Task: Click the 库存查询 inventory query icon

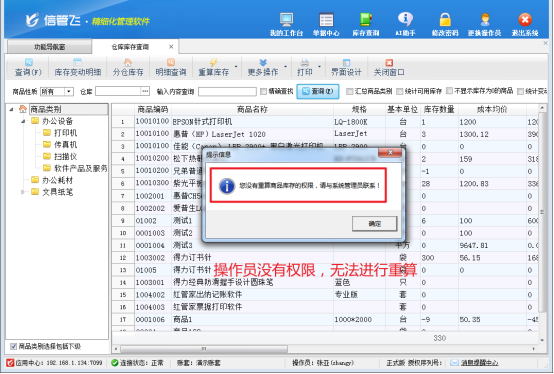Action: point(366,24)
